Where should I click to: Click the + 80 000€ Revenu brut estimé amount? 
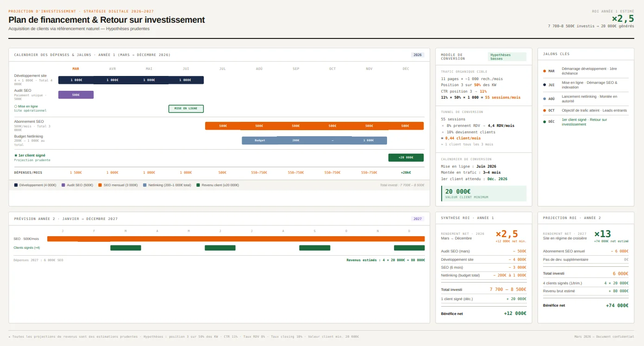pyautogui.click(x=618, y=291)
